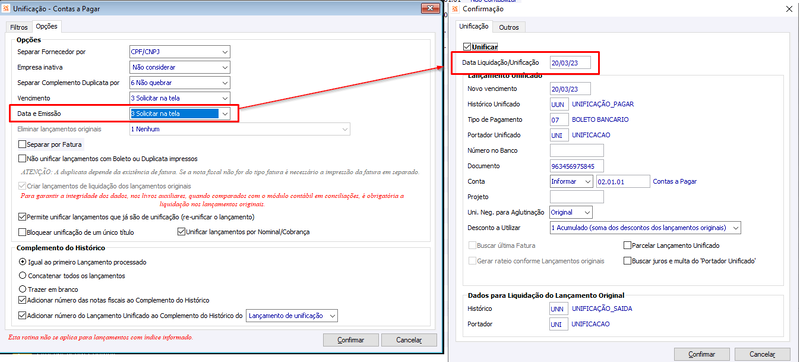Image resolution: width=800 pixels, height=362 pixels.
Task: Toggle Adicionar número do Lançamento Unificado checkbox
Action: pos(22,316)
